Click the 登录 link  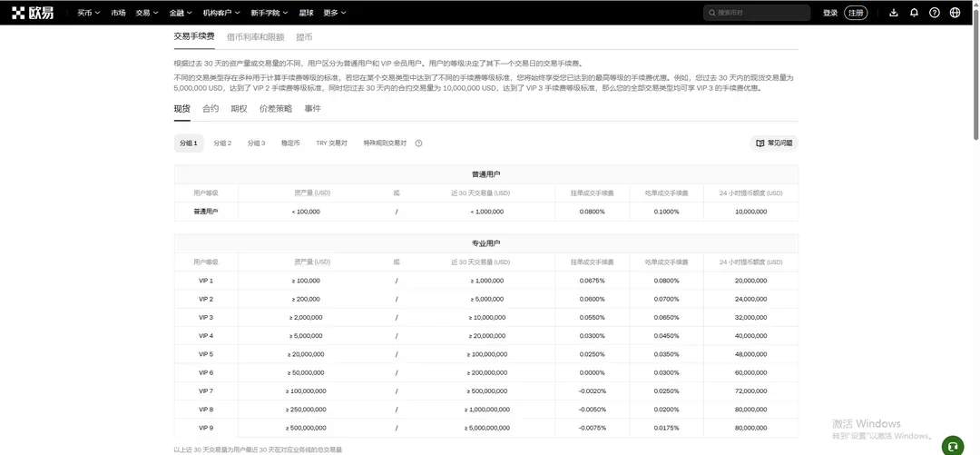click(x=830, y=13)
